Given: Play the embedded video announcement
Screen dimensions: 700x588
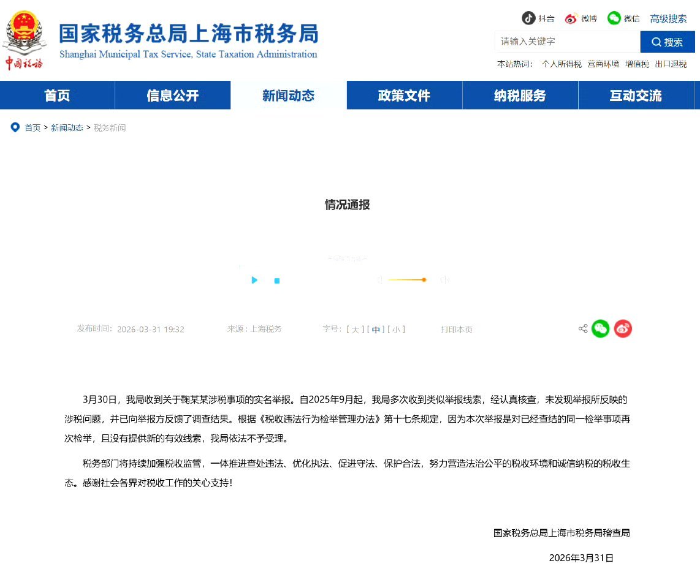Looking at the screenshot, I should click(x=254, y=280).
